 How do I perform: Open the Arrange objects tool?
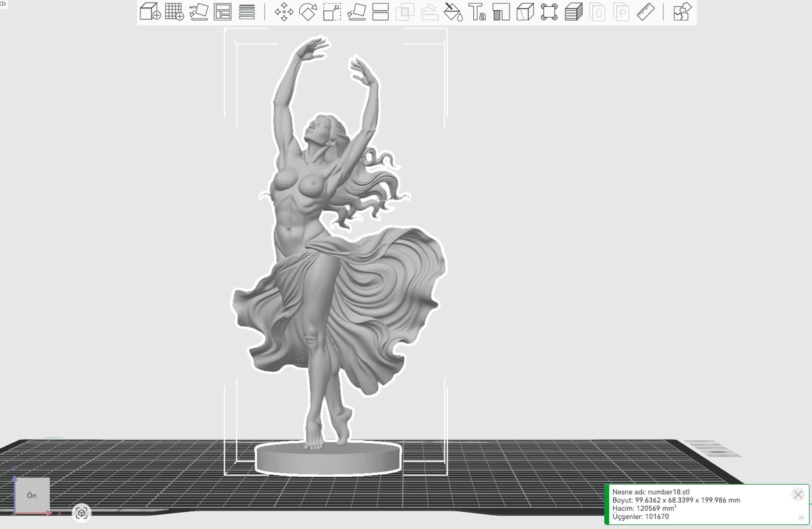tap(222, 12)
